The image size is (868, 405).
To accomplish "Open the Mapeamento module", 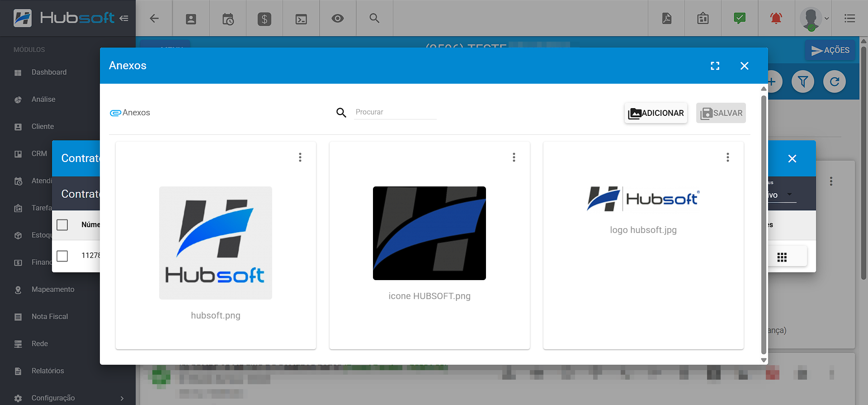I will click(x=53, y=290).
